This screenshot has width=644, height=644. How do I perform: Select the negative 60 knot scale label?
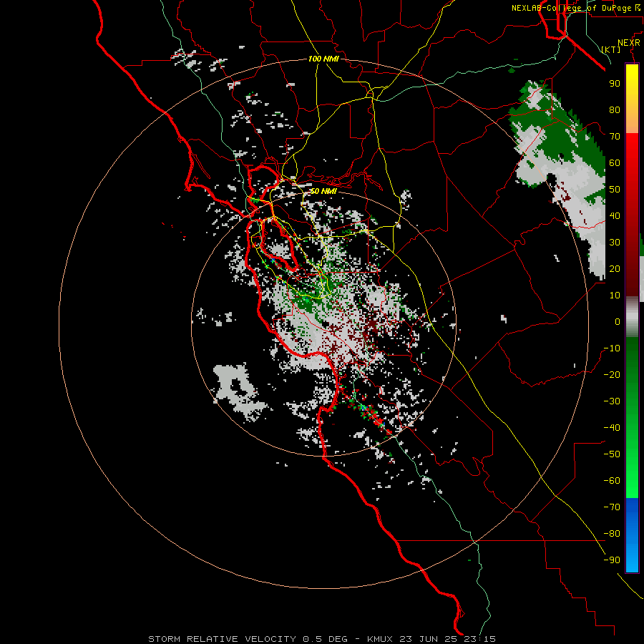click(612, 481)
